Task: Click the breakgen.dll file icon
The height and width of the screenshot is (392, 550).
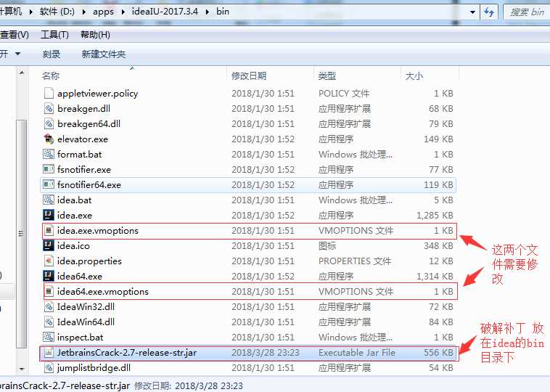Action: (x=49, y=108)
